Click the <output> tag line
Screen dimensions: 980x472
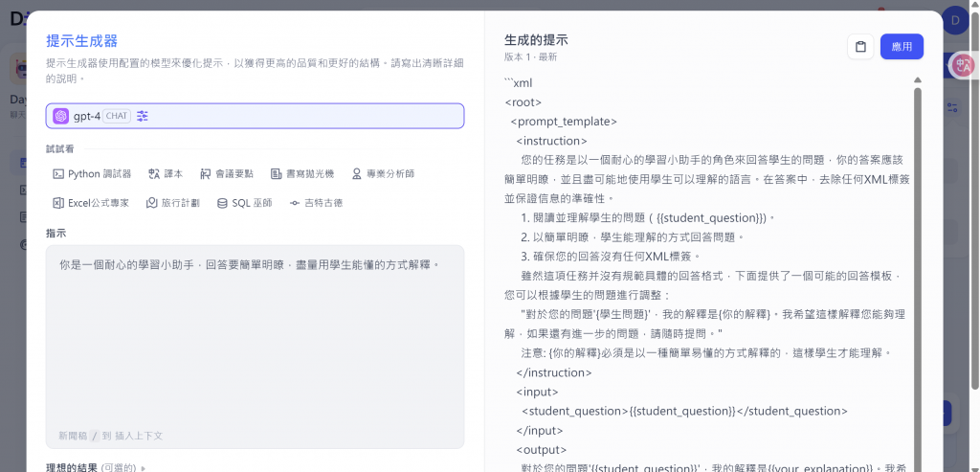click(x=542, y=449)
